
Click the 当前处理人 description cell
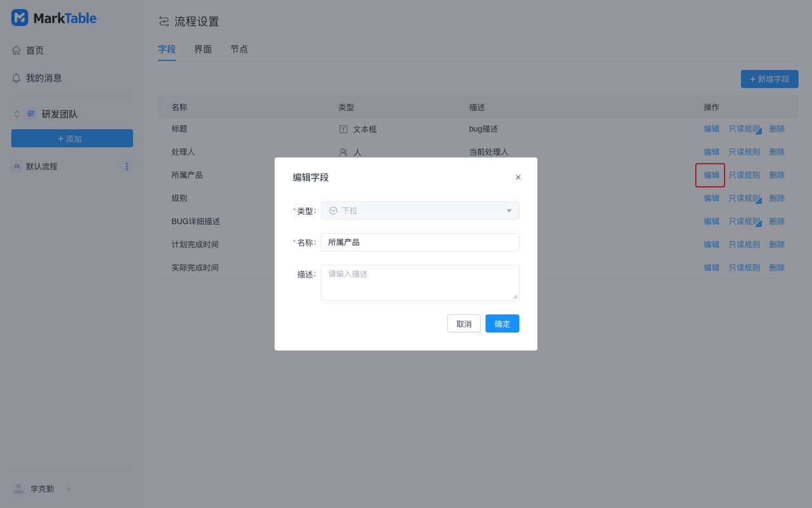coord(489,152)
